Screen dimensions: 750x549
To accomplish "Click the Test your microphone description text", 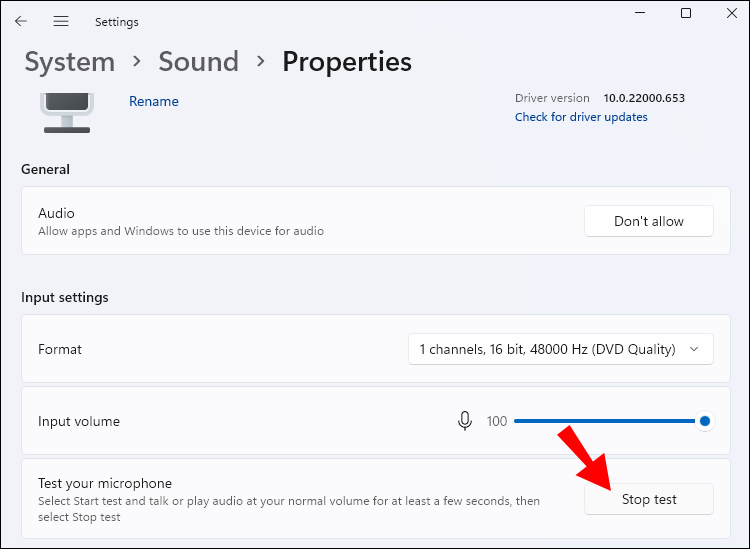I will (x=288, y=508).
